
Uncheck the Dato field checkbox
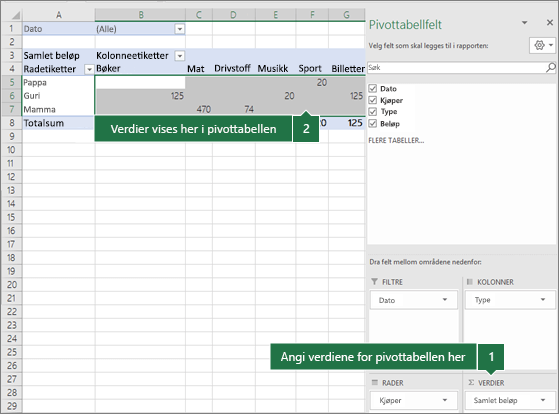(x=373, y=88)
